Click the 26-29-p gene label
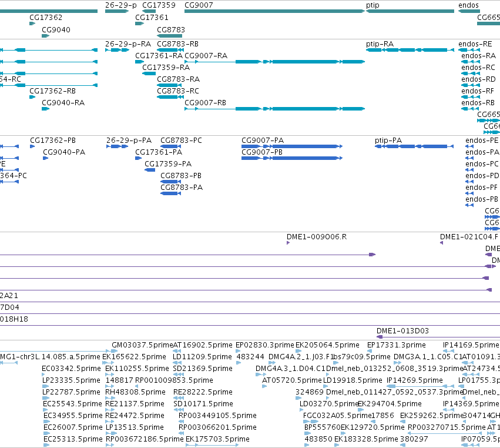The width and height of the screenshot is (500, 448). (x=121, y=5)
